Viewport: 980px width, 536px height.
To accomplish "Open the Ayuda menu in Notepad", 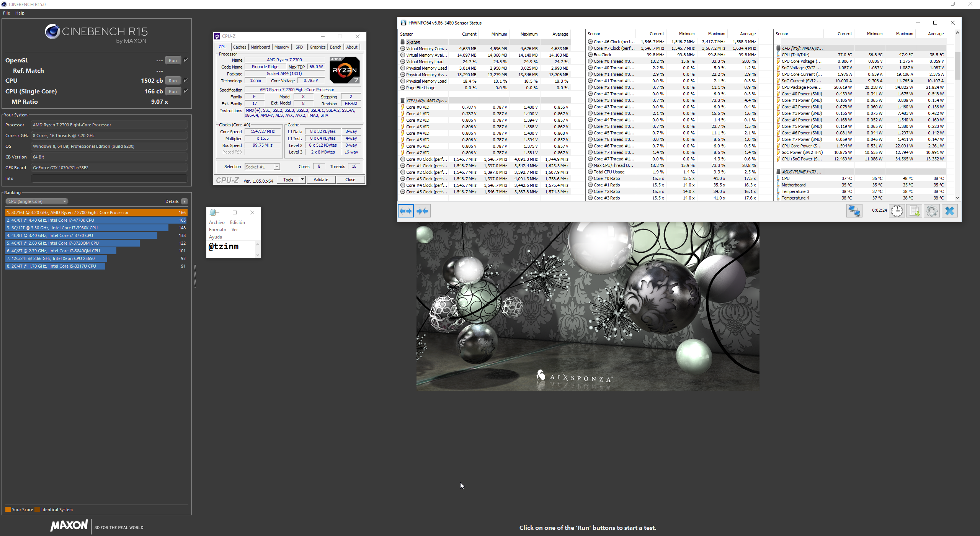I will [216, 237].
